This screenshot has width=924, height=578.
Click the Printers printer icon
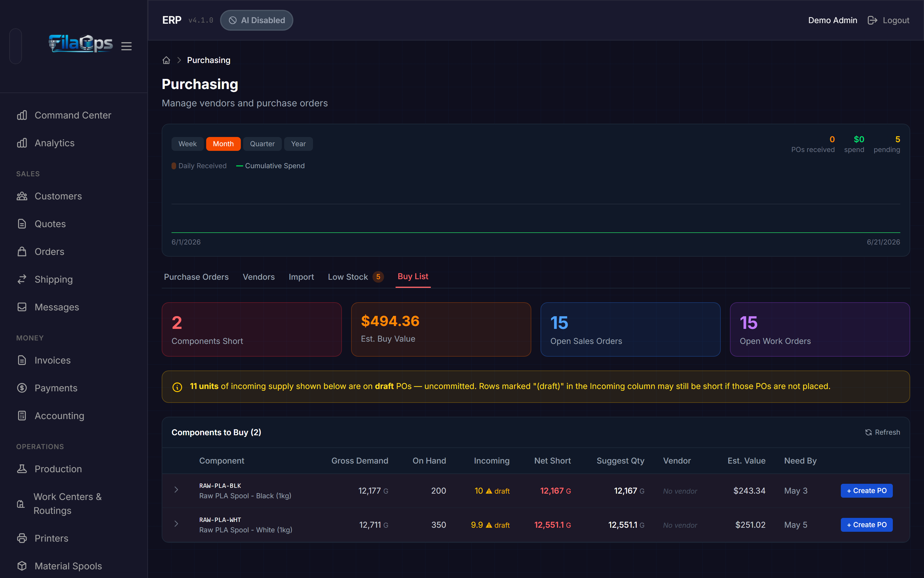(x=22, y=538)
